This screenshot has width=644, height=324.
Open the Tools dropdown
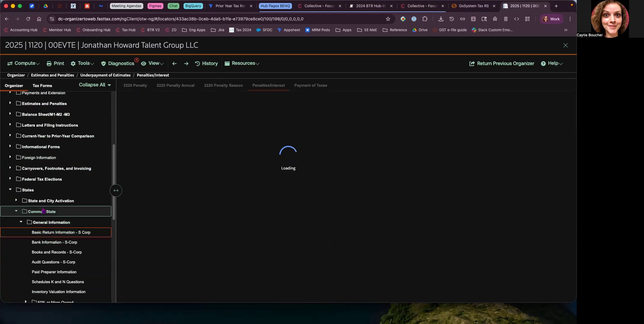tap(82, 63)
